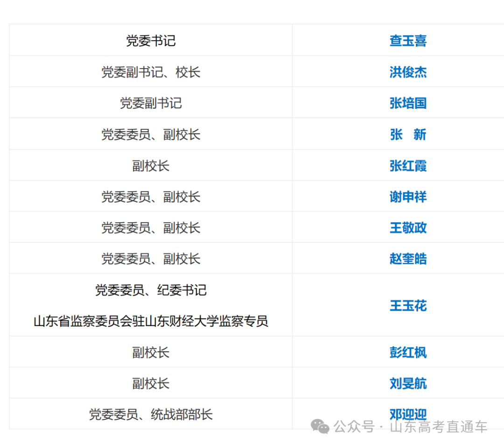504x447 pixels.
Task: Select the 山东省监察委员会驻山东财经大学监察专员 text line
Action: click(x=151, y=321)
